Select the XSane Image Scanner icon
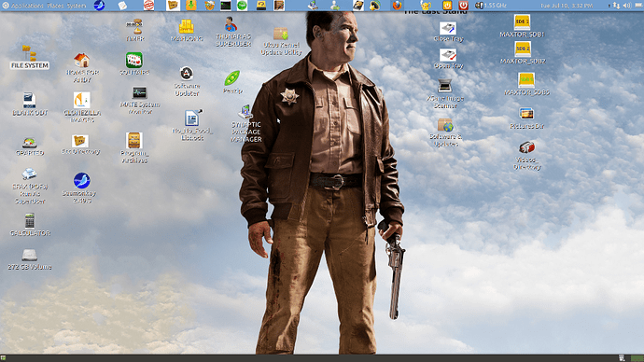 tap(445, 93)
